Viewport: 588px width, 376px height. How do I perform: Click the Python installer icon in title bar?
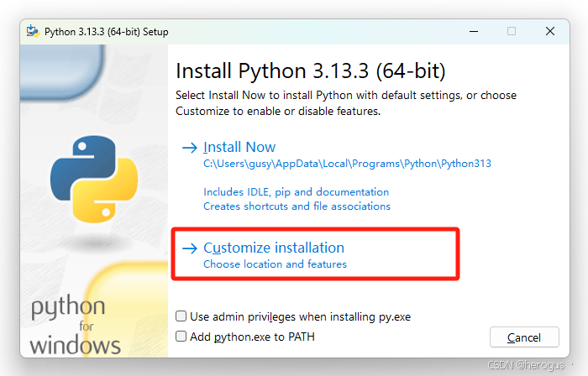33,31
